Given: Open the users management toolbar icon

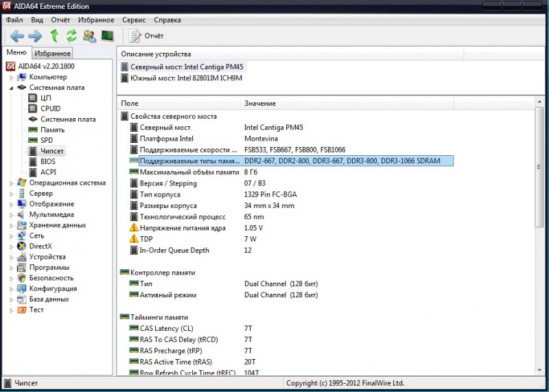Looking at the screenshot, I should click(90, 36).
